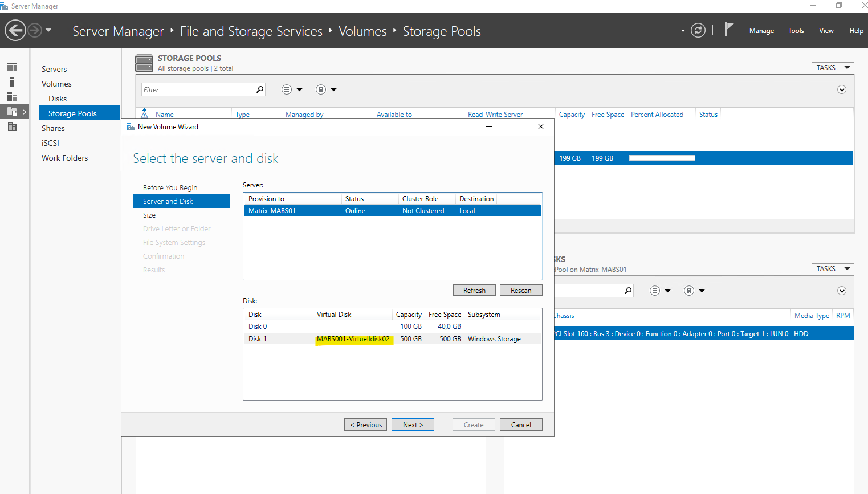
Task: Click the Server Manager breadcrumb
Action: pos(118,31)
